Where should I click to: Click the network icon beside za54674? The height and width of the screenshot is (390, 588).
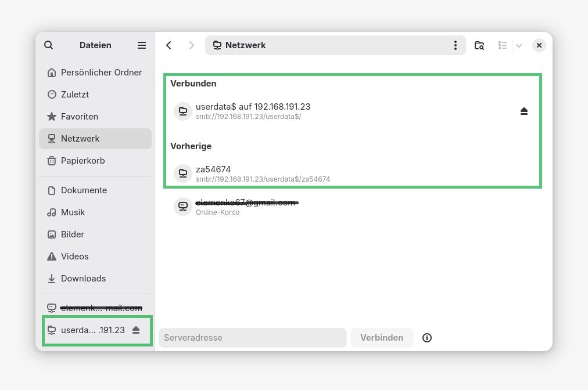(183, 174)
